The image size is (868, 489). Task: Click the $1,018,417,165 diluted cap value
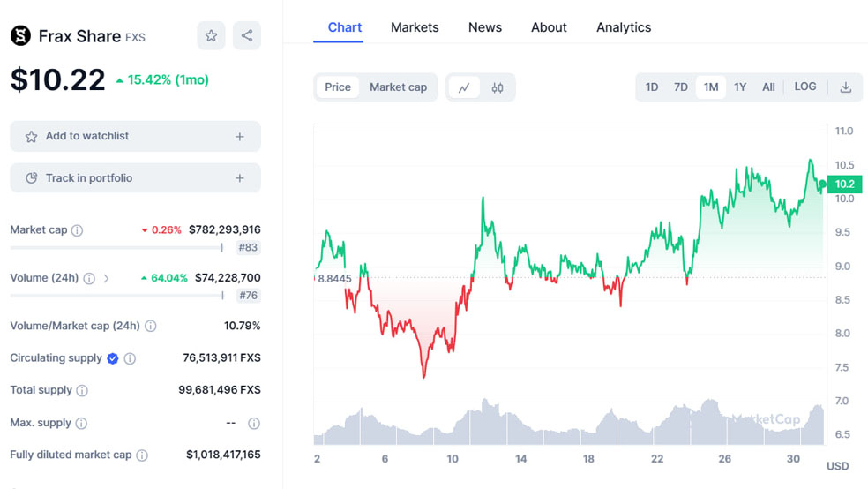point(223,455)
